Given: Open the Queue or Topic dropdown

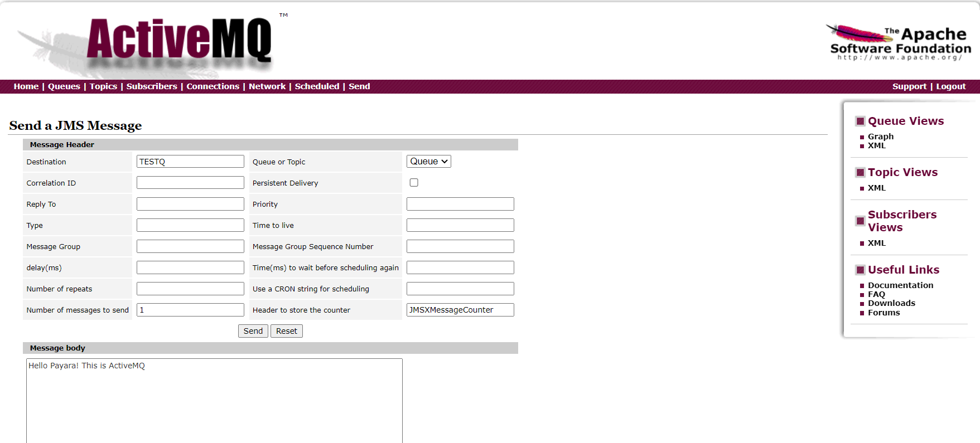Looking at the screenshot, I should pyautogui.click(x=428, y=162).
